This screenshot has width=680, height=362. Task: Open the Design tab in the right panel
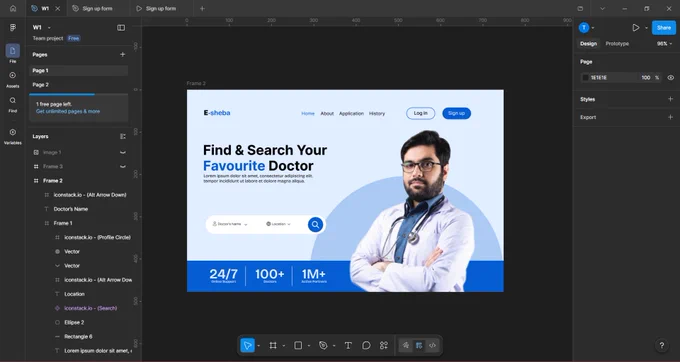pyautogui.click(x=588, y=43)
